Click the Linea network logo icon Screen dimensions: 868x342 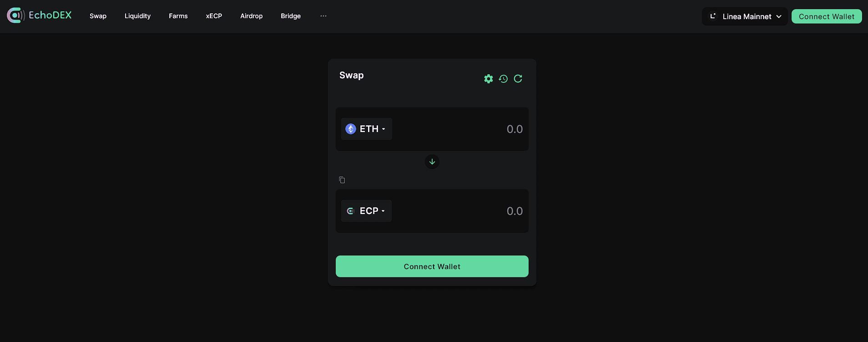point(713,16)
